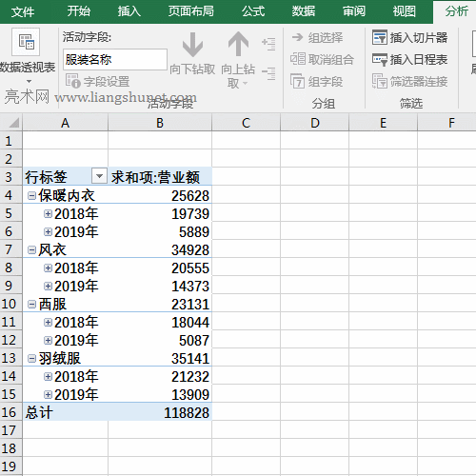Switch to the 审阅 tab
Image resolution: width=476 pixels, height=476 pixels.
[x=354, y=11]
